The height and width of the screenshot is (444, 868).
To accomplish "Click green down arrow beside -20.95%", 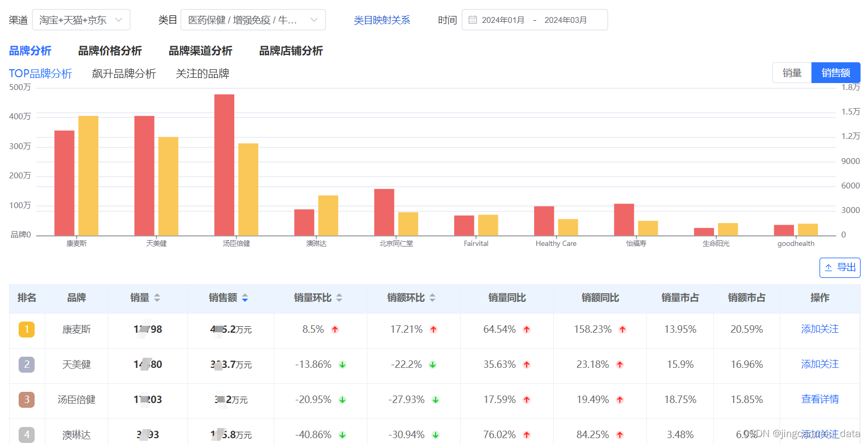I will [342, 400].
